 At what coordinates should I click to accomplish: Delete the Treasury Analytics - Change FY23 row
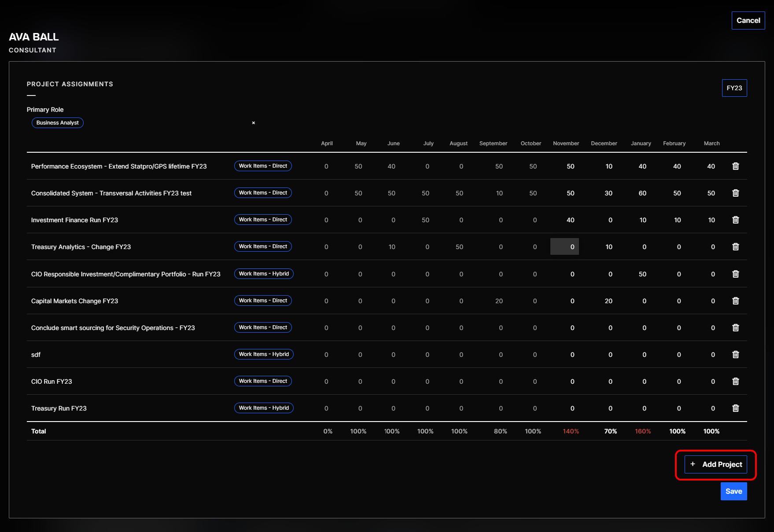click(735, 247)
